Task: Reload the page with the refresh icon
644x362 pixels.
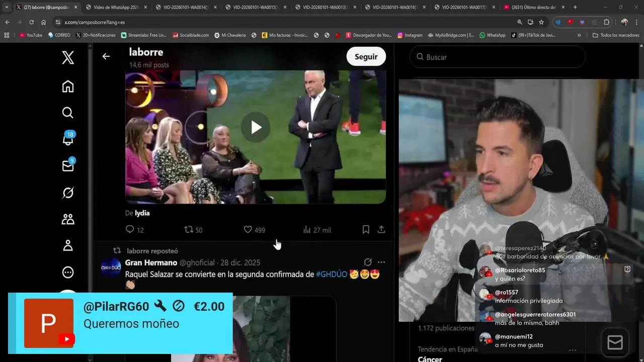Action: [x=31, y=22]
